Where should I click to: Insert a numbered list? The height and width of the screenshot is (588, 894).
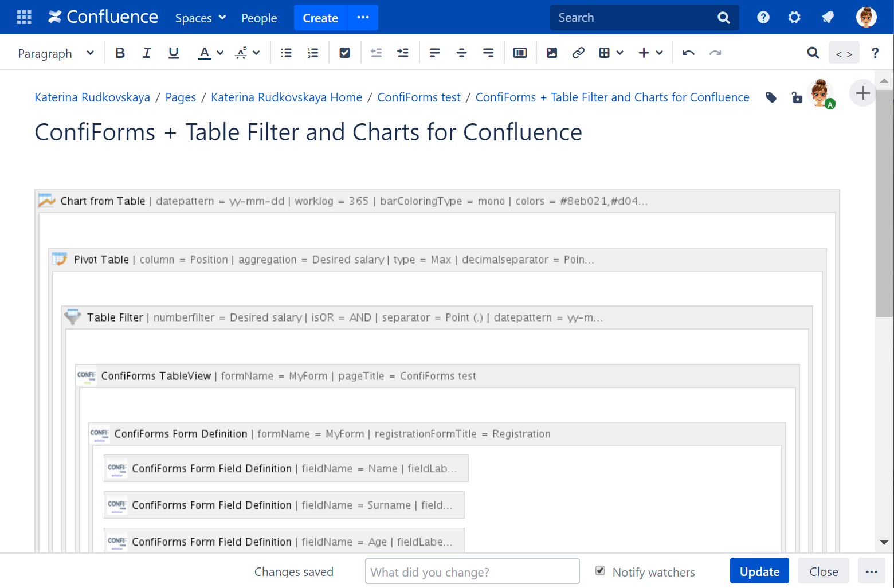point(312,52)
